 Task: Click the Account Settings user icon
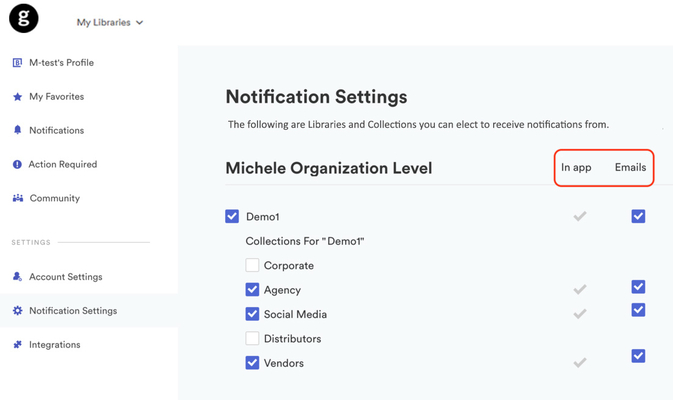pyautogui.click(x=17, y=276)
